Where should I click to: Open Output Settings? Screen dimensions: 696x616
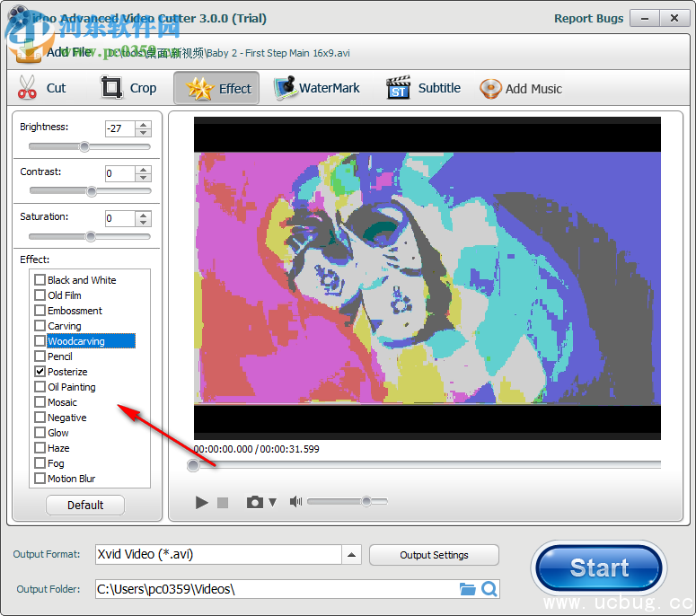pyautogui.click(x=434, y=555)
